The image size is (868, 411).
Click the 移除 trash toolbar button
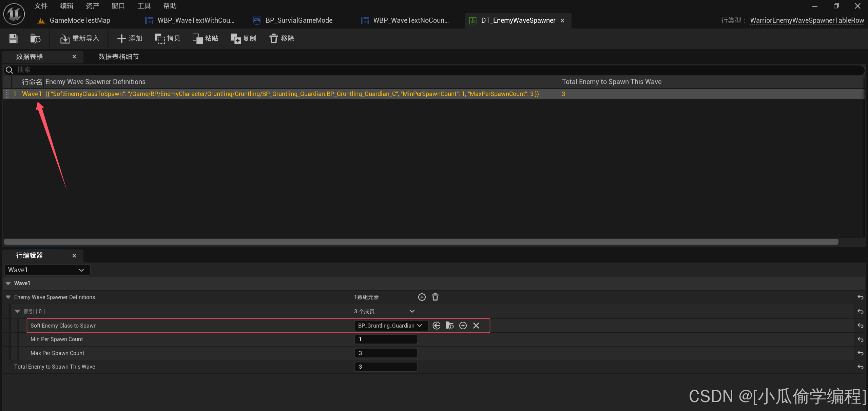282,38
